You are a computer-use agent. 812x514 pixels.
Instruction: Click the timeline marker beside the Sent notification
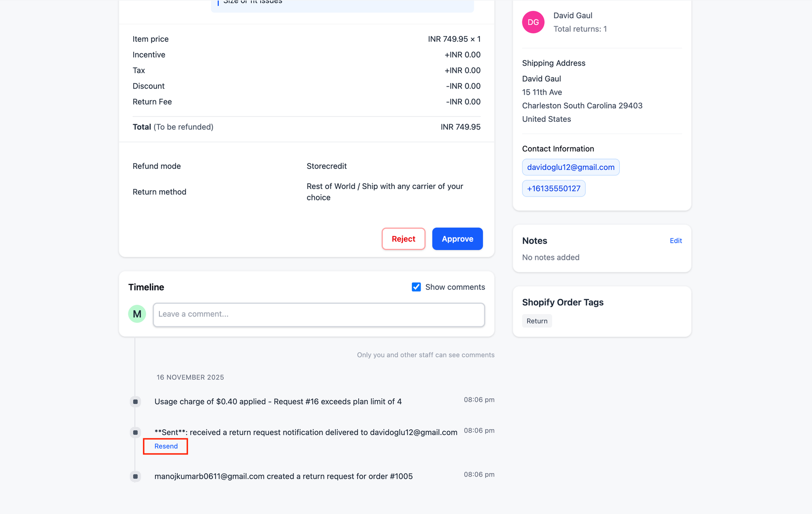click(135, 432)
